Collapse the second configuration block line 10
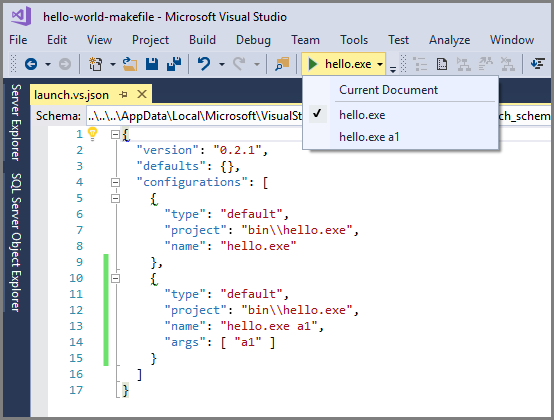 coord(115,279)
